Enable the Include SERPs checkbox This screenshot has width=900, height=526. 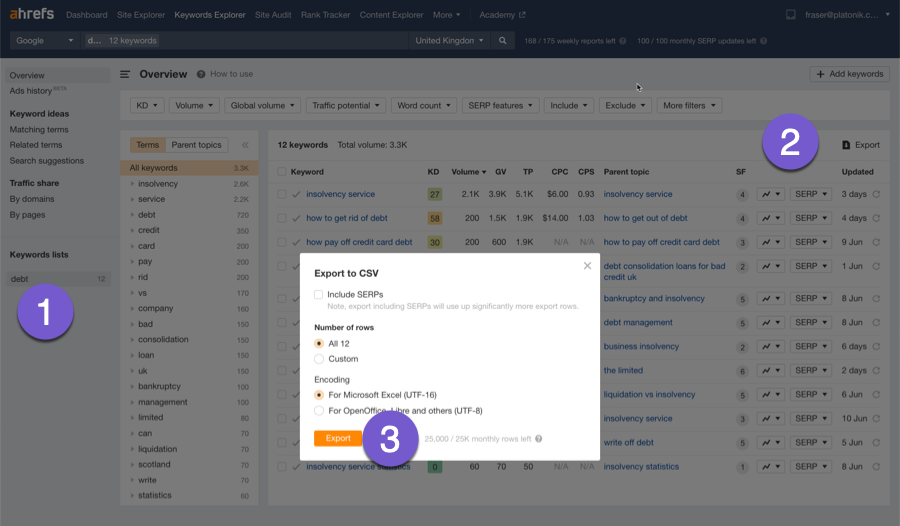tap(319, 294)
